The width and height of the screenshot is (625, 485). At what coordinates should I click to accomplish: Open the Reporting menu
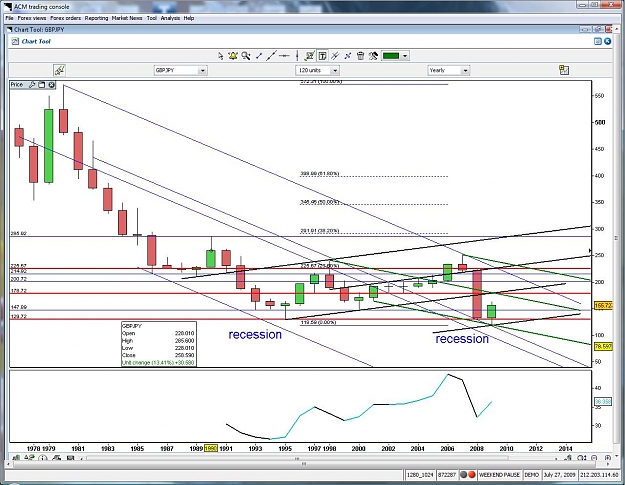(x=96, y=18)
